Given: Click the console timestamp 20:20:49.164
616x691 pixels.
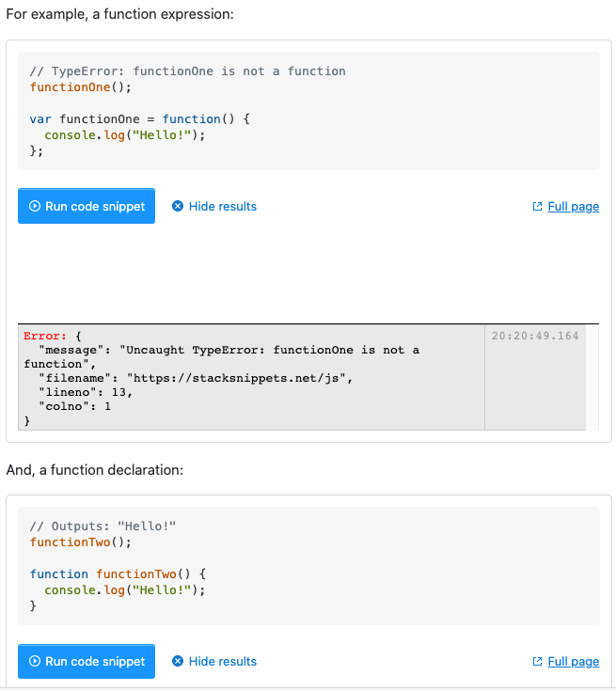Looking at the screenshot, I should point(535,336).
